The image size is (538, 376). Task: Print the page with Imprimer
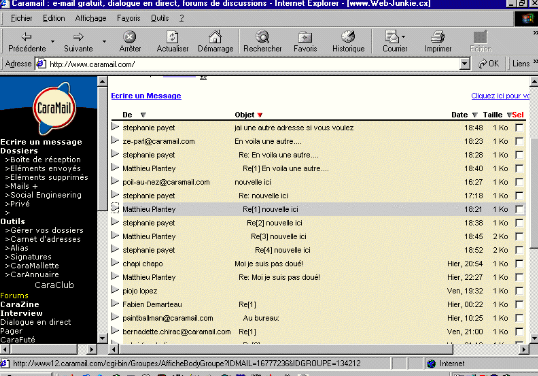(438, 42)
